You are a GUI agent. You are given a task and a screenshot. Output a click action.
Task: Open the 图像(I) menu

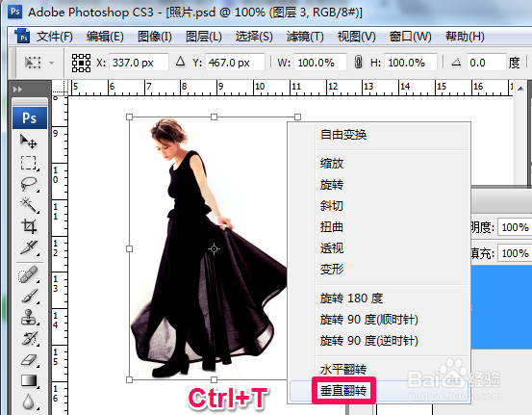(155, 37)
